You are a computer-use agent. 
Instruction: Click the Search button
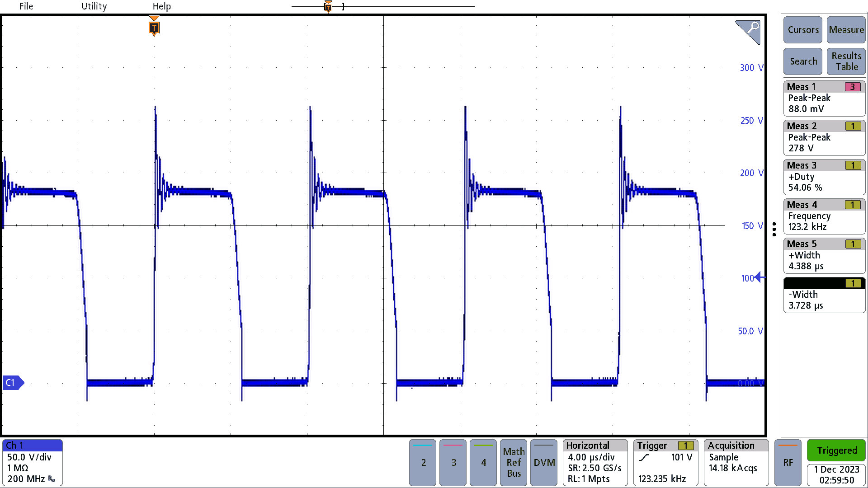803,61
